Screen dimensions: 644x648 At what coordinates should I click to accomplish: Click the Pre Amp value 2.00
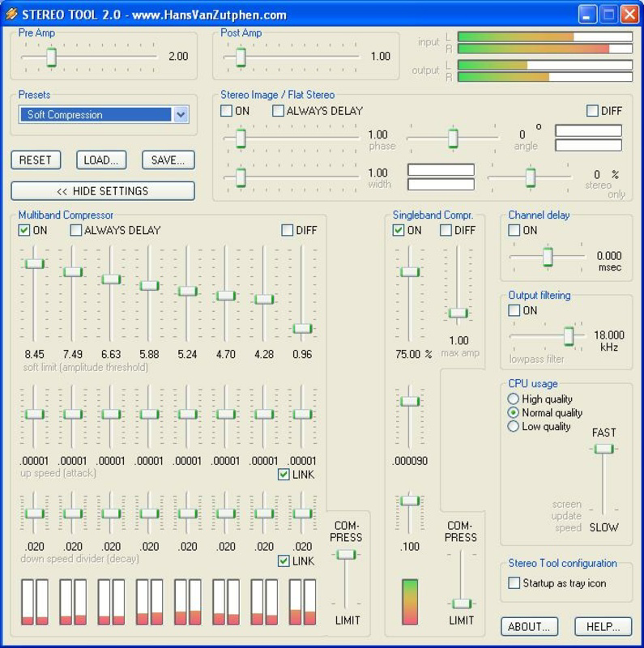[x=178, y=56]
